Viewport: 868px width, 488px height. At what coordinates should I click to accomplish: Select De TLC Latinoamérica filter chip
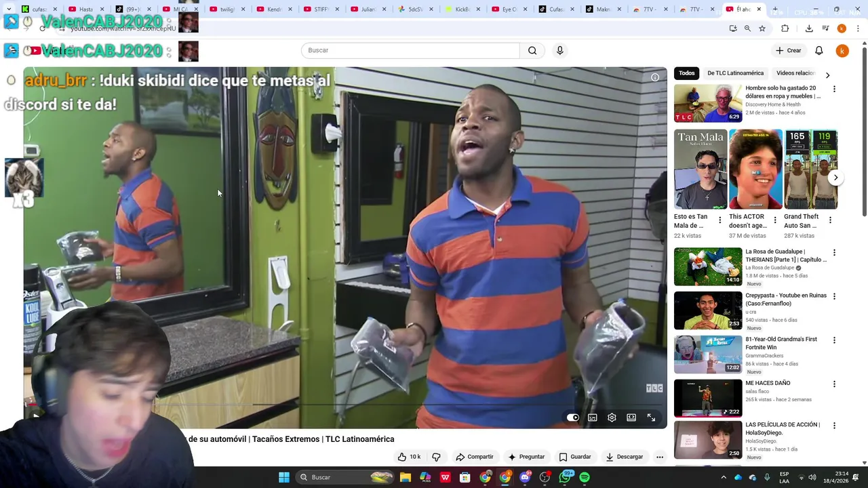(735, 73)
